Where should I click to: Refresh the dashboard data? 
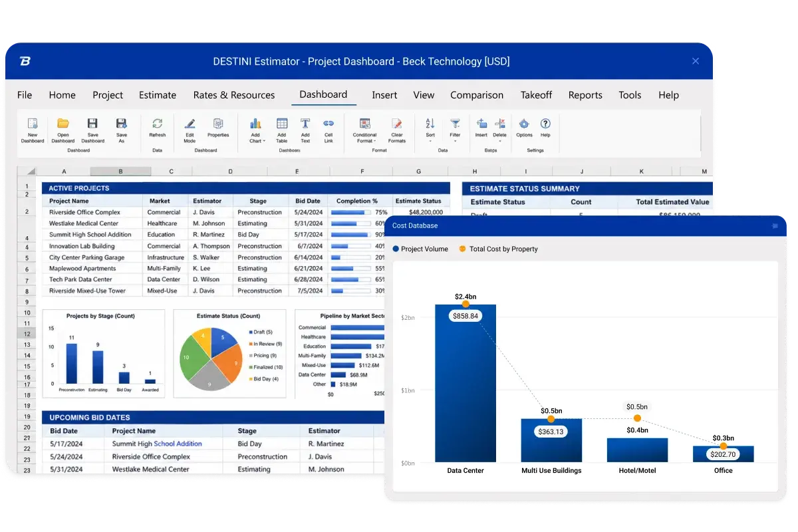point(158,123)
